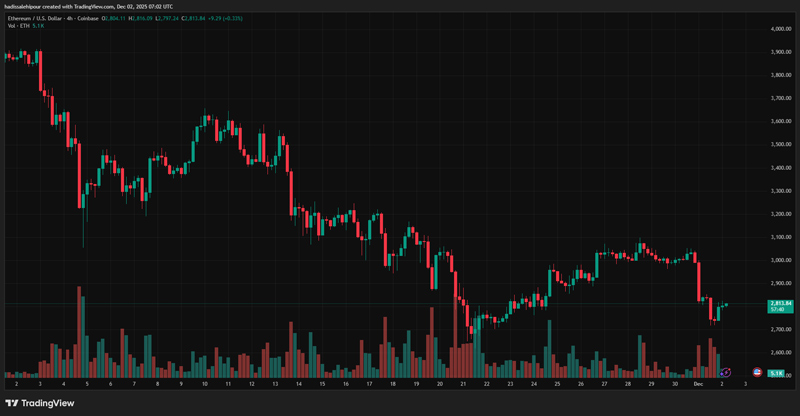800x416 pixels.
Task: Click the TradingView logo in the footer
Action: [x=40, y=403]
